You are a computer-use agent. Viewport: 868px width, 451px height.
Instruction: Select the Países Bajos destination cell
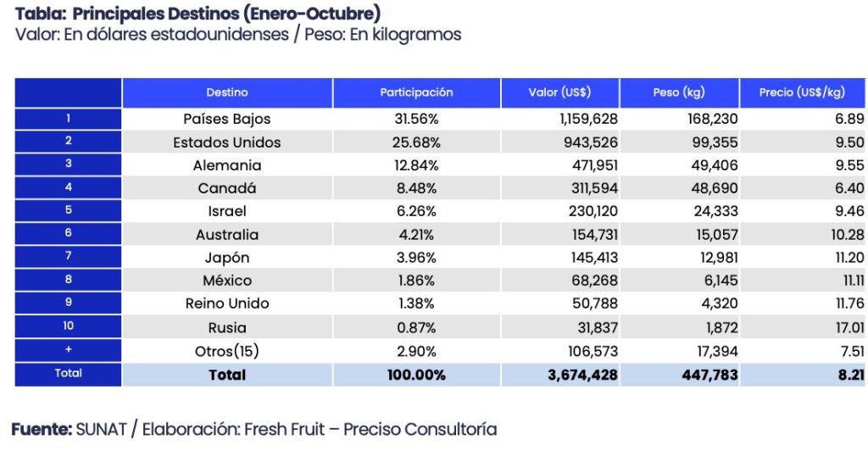(227, 120)
